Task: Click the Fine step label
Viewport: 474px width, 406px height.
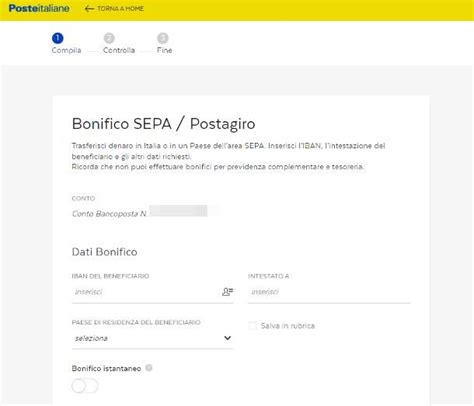Action: pos(164,50)
